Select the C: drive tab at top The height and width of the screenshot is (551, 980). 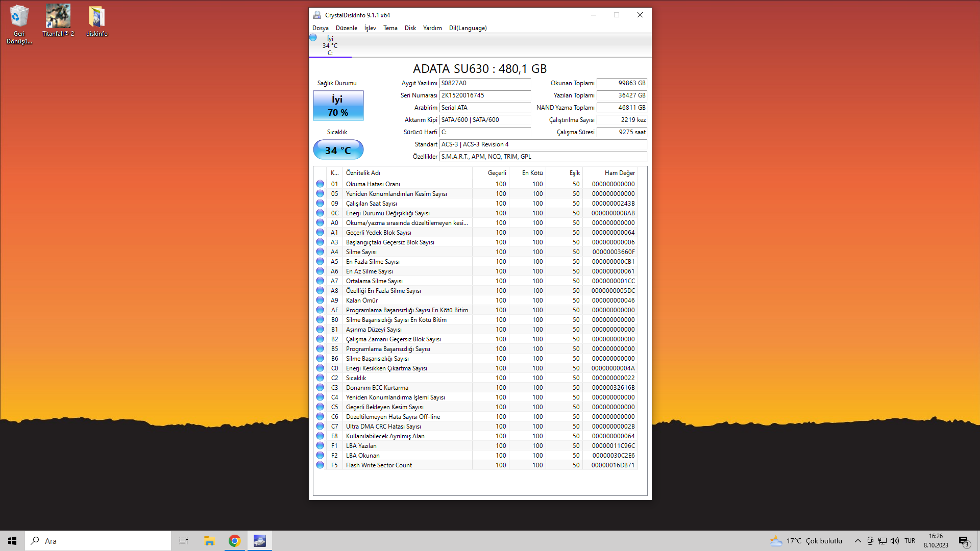click(330, 46)
